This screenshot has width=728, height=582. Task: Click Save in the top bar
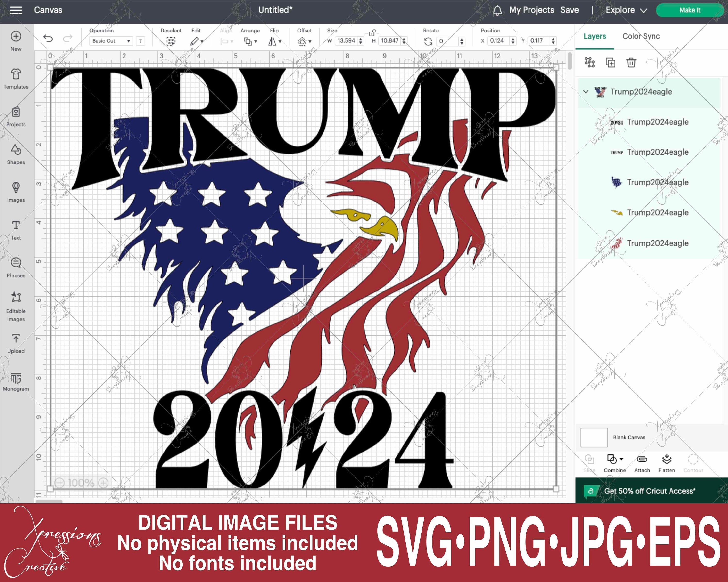(x=570, y=10)
